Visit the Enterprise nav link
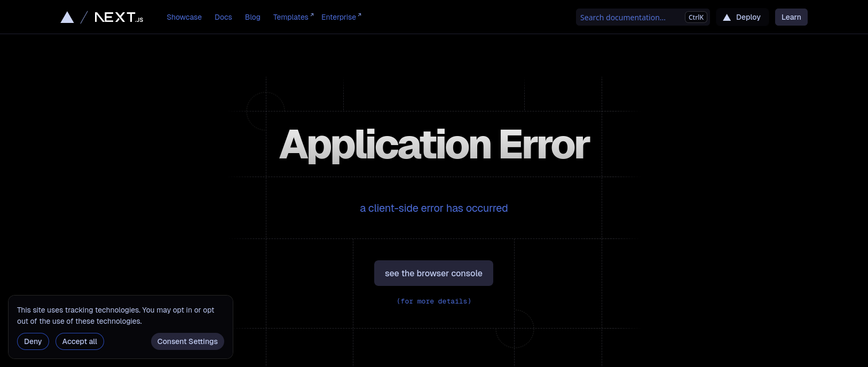 (x=338, y=17)
